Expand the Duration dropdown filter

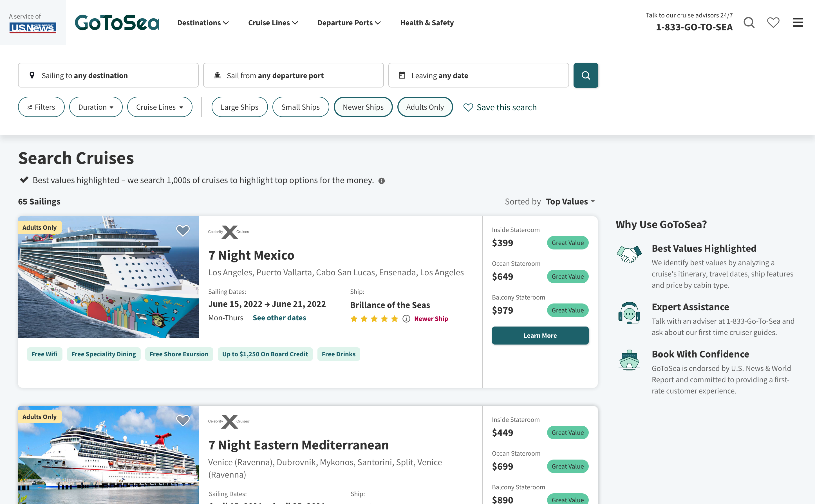pos(95,107)
